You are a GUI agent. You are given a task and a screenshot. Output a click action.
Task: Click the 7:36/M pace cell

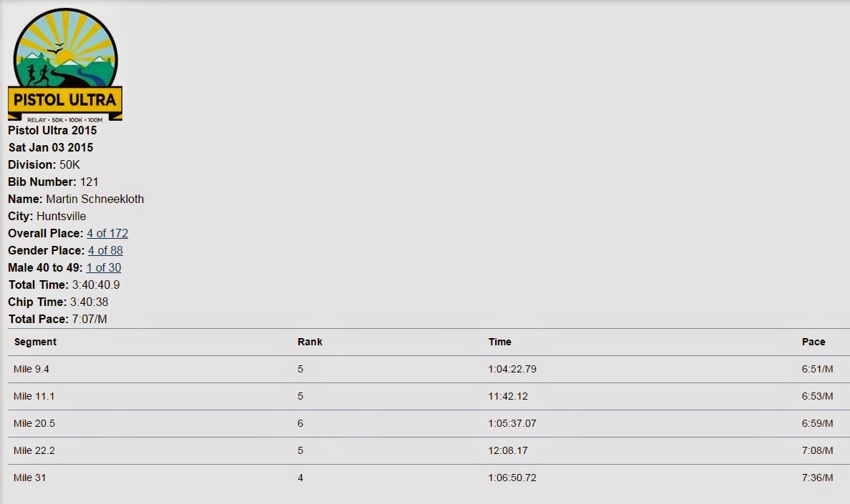click(817, 478)
